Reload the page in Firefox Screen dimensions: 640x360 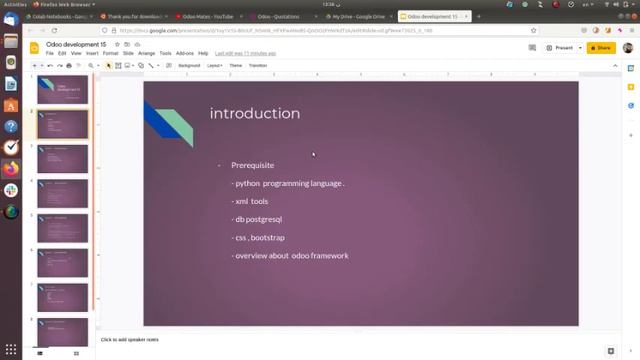pyautogui.click(x=54, y=31)
